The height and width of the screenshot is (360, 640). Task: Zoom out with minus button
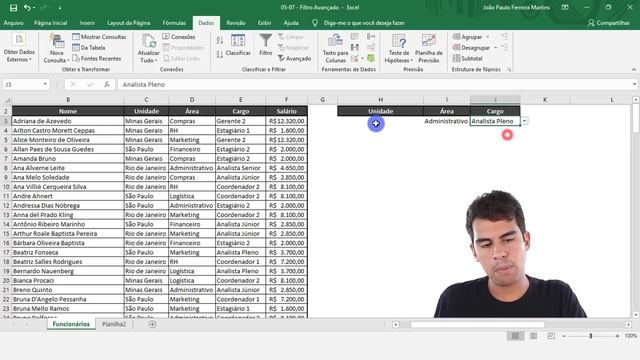(x=564, y=336)
